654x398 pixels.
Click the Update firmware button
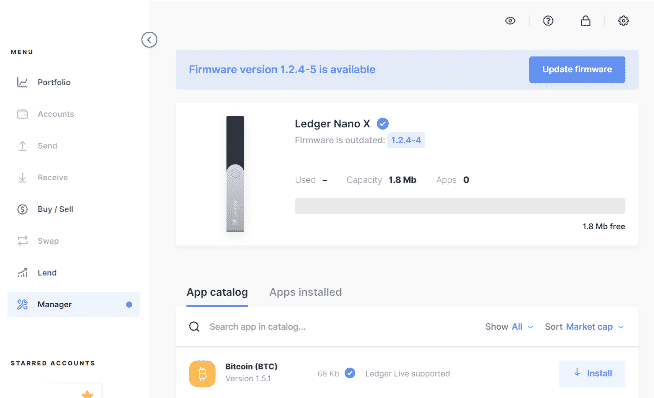point(577,70)
